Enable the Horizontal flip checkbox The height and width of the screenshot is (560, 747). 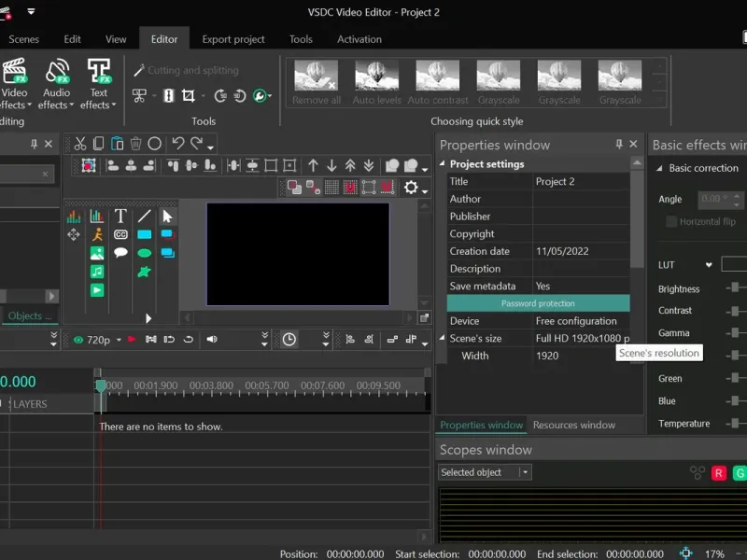click(671, 222)
